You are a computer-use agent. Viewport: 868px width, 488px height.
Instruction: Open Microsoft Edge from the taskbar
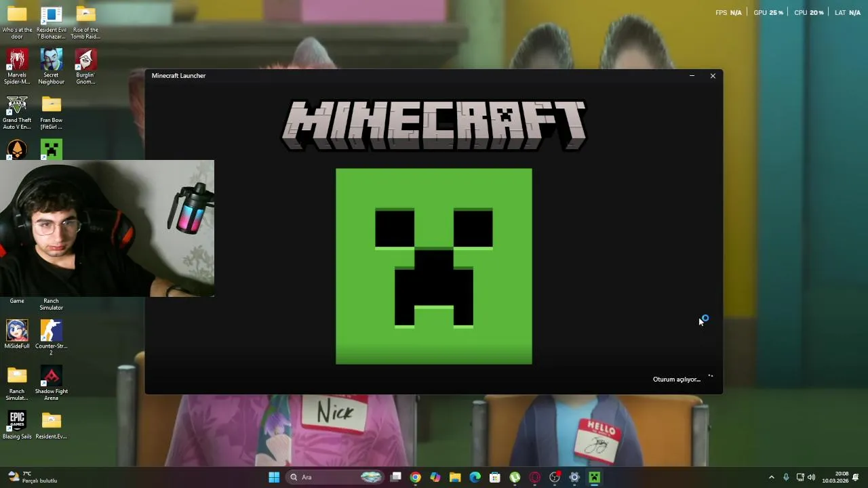[475, 477]
